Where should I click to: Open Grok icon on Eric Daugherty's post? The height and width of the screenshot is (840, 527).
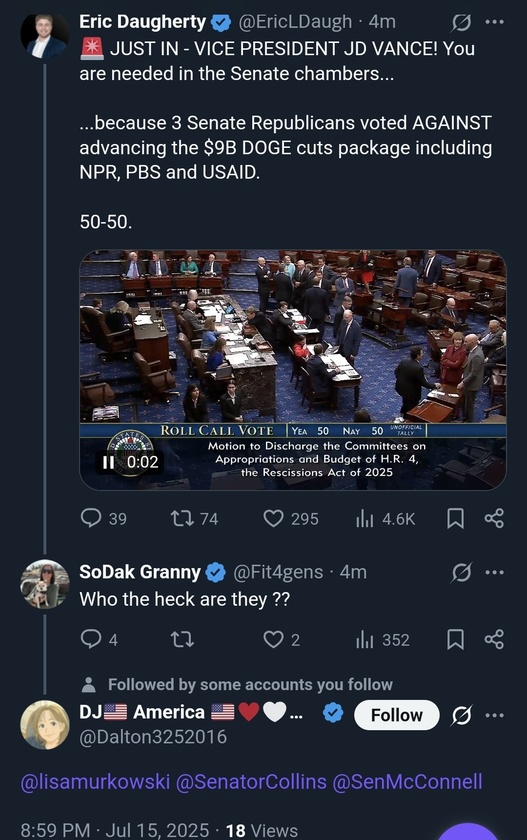[461, 22]
